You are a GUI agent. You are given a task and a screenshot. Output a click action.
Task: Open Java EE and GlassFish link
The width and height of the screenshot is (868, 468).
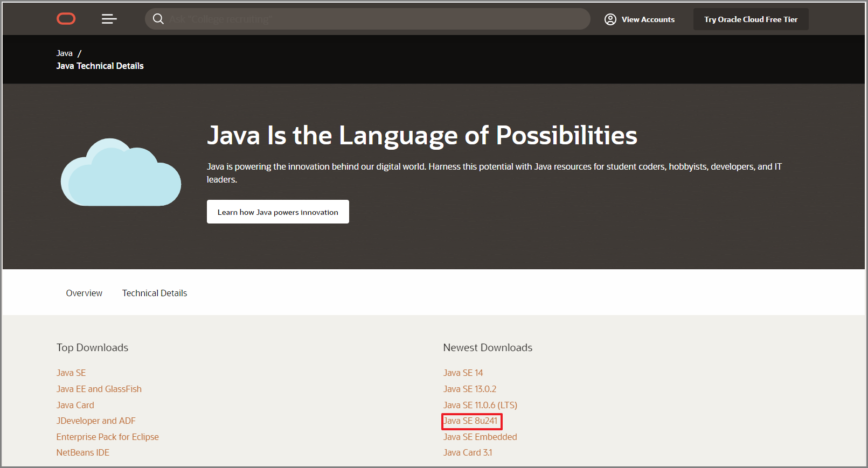pos(99,389)
